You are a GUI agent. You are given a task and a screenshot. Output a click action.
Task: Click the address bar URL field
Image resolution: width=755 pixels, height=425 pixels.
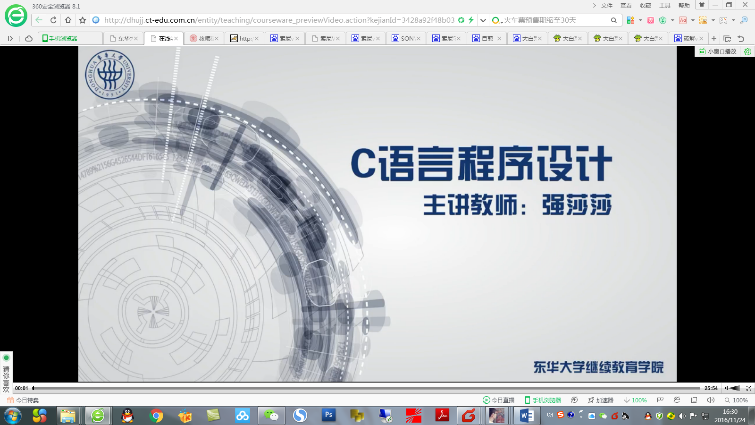coord(279,20)
